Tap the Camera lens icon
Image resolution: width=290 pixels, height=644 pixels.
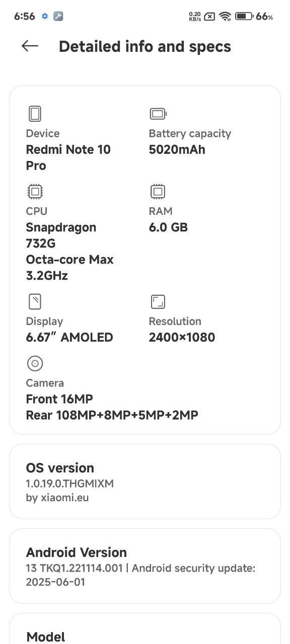tap(35, 363)
